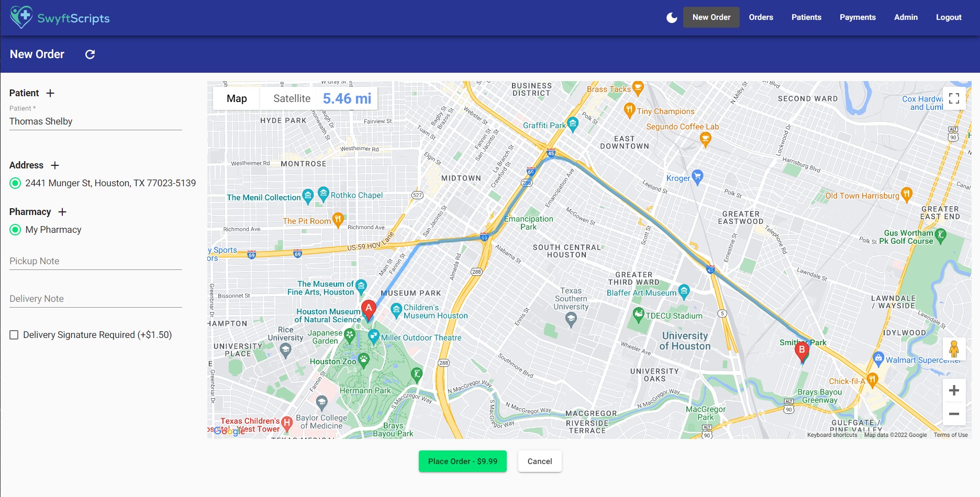Viewport: 980px width, 497px height.
Task: Focus the Delivery Note field
Action: tap(96, 299)
